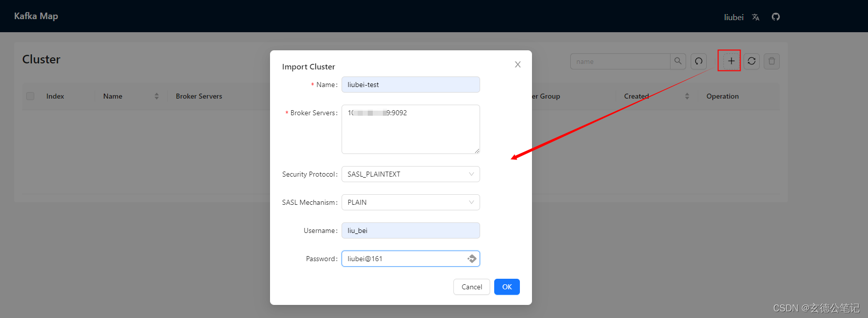Click the Broker Servers textarea
The width and height of the screenshot is (868, 318).
pos(411,129)
